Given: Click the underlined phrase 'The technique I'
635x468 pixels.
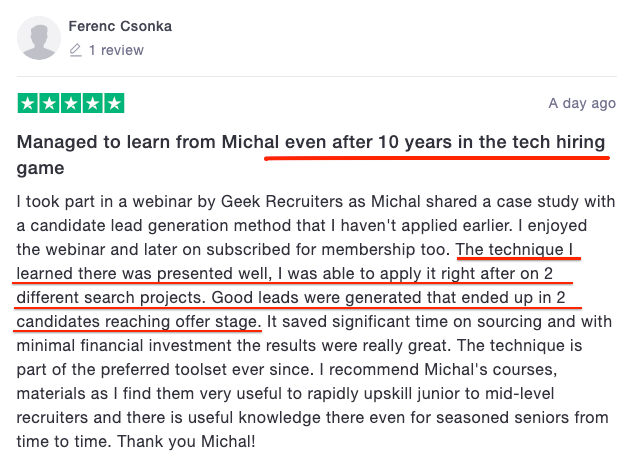Looking at the screenshot, I should coord(514,249).
